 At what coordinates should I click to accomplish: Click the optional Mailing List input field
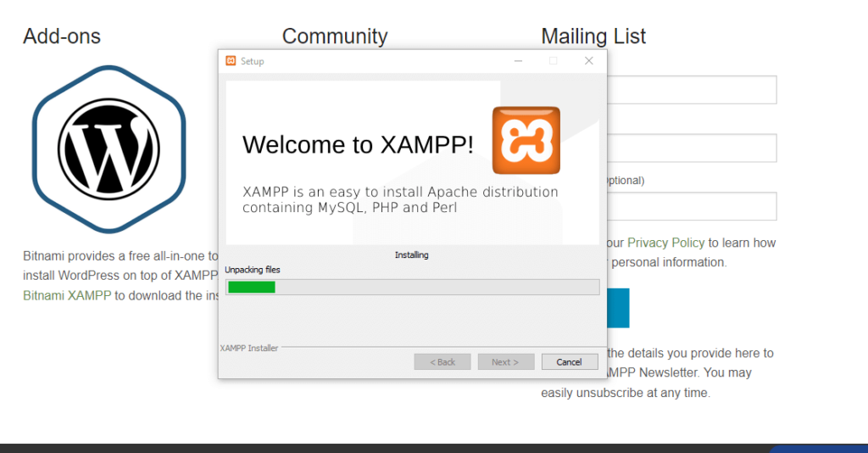click(x=692, y=206)
